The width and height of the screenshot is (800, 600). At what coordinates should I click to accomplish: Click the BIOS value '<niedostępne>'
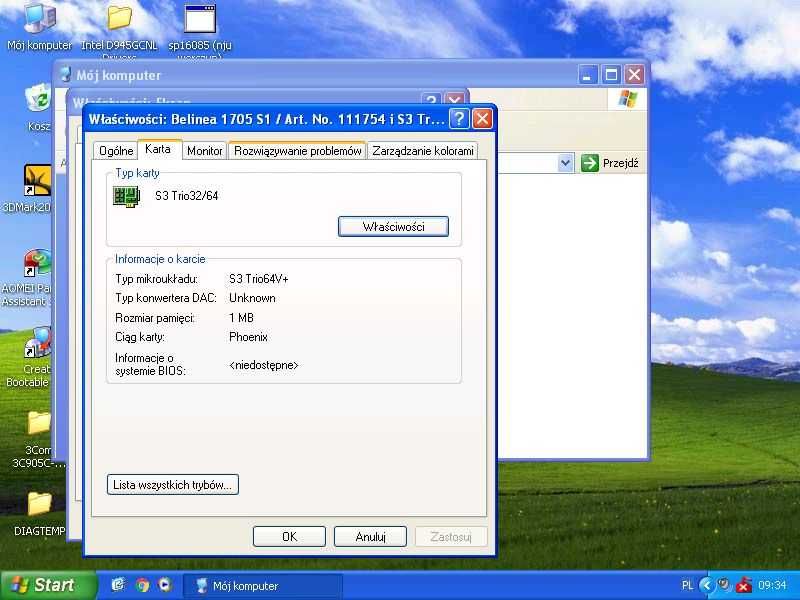(264, 365)
